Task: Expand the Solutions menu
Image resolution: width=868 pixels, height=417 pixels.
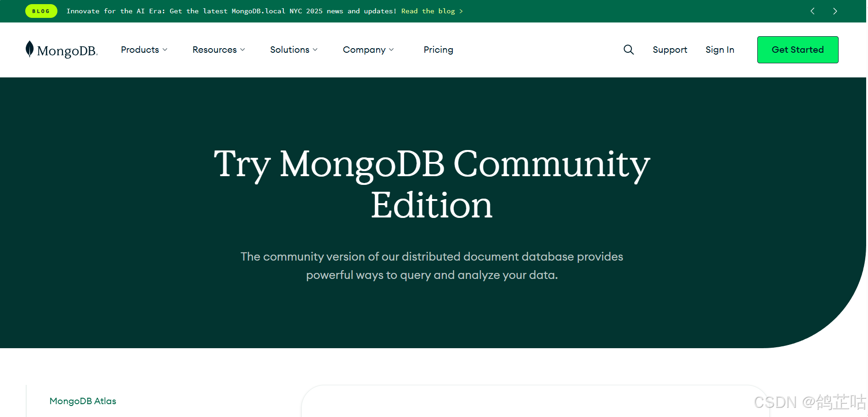Action: 294,50
